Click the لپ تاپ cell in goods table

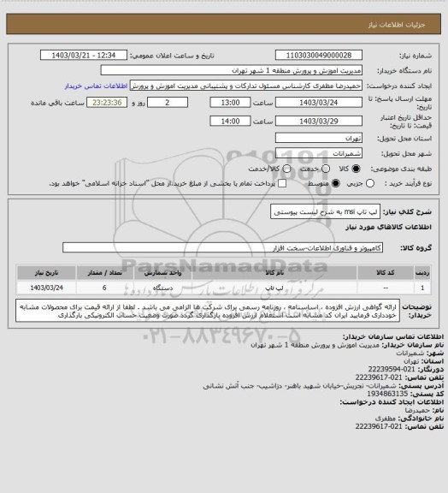click(x=274, y=288)
